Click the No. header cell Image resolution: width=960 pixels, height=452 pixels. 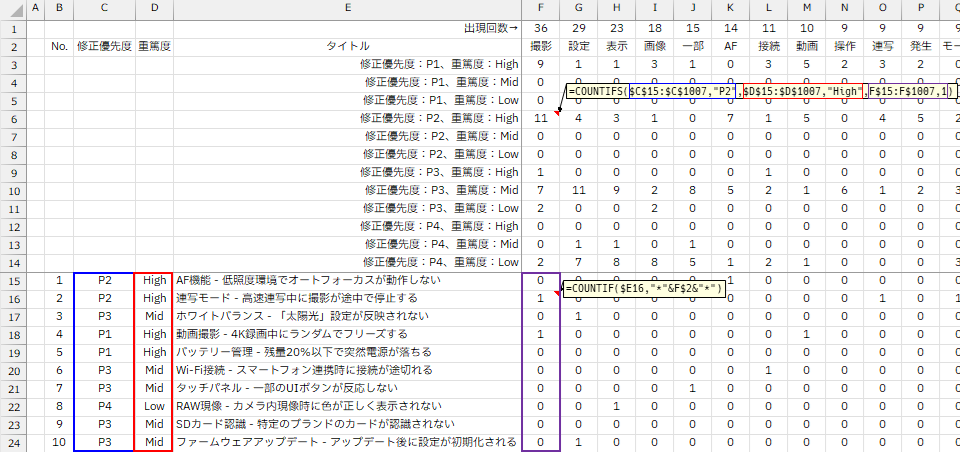59,47
